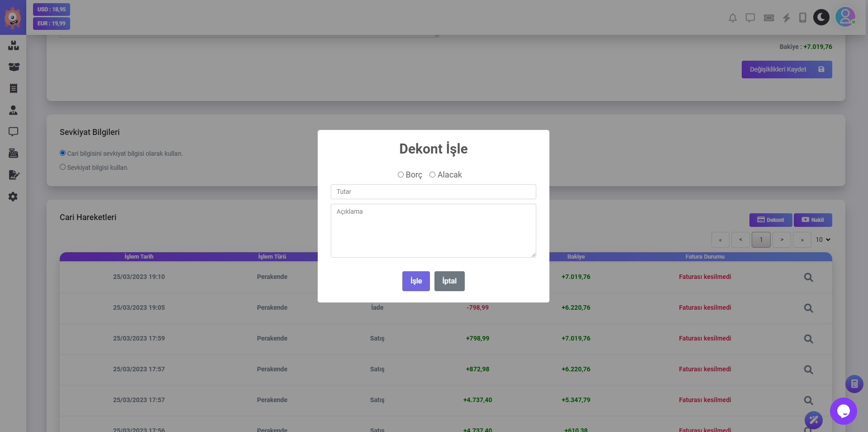The image size is (868, 432).
Task: Expand the page size dropdown showing 10
Action: 823,240
